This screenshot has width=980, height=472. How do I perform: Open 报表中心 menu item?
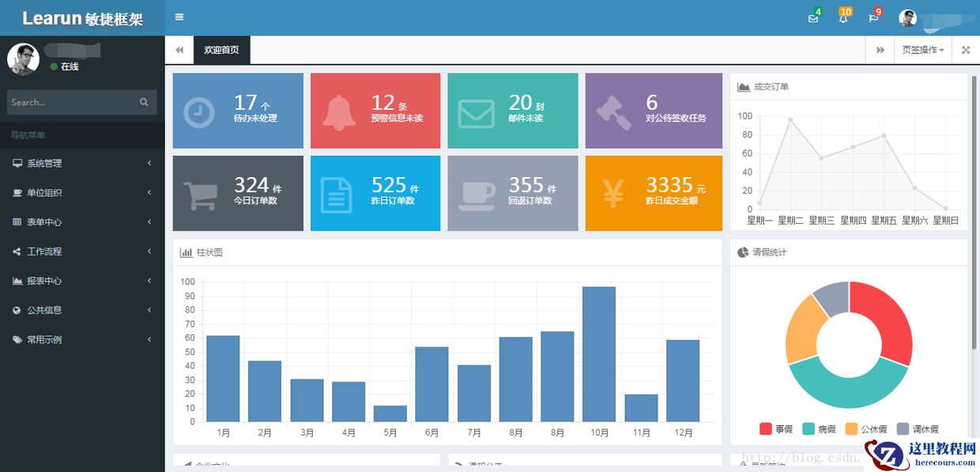[82, 281]
